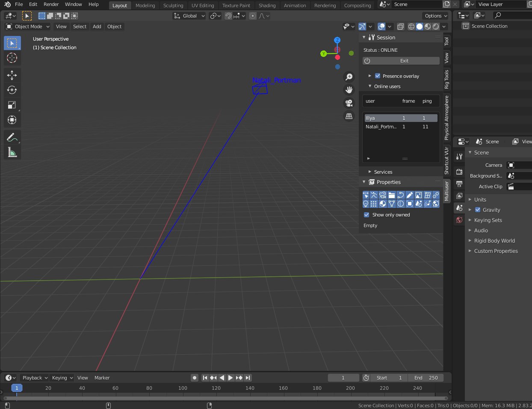This screenshot has height=409, width=532.
Task: Activate the Rotate tool
Action: (x=12, y=90)
